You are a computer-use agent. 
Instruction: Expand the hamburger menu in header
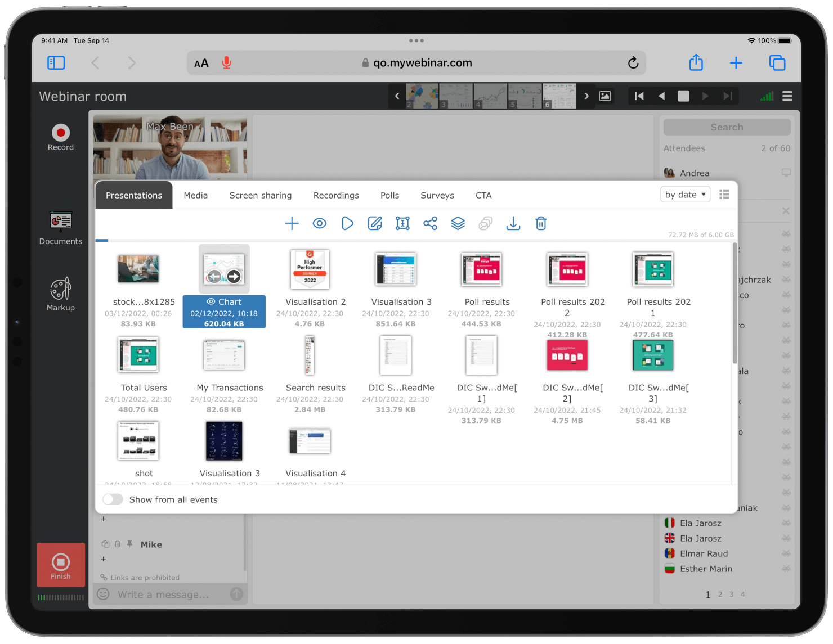787,96
